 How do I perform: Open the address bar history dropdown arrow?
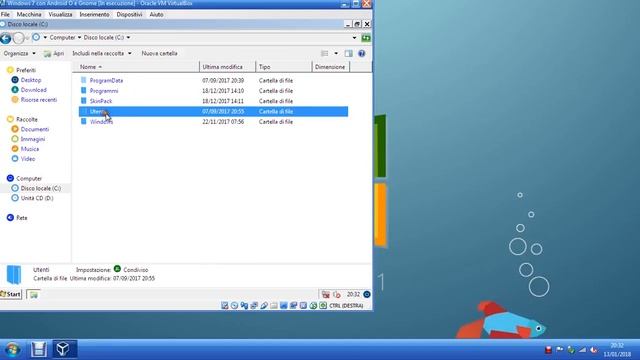tap(354, 38)
